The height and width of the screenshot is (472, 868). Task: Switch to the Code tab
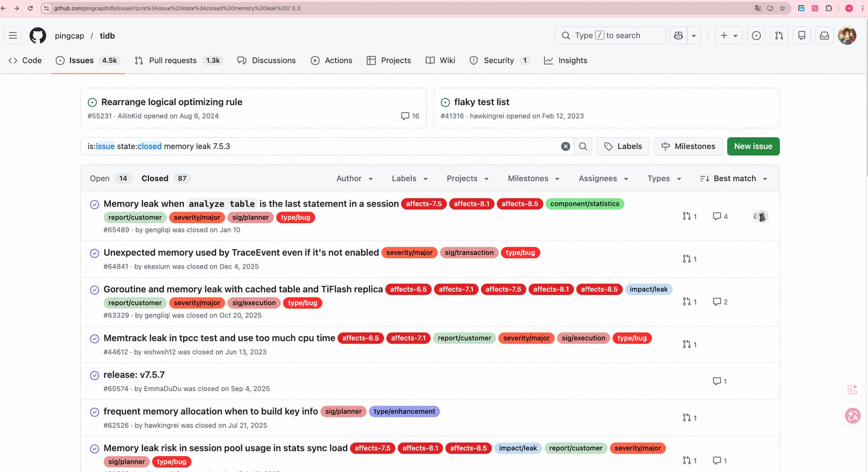[x=25, y=61]
